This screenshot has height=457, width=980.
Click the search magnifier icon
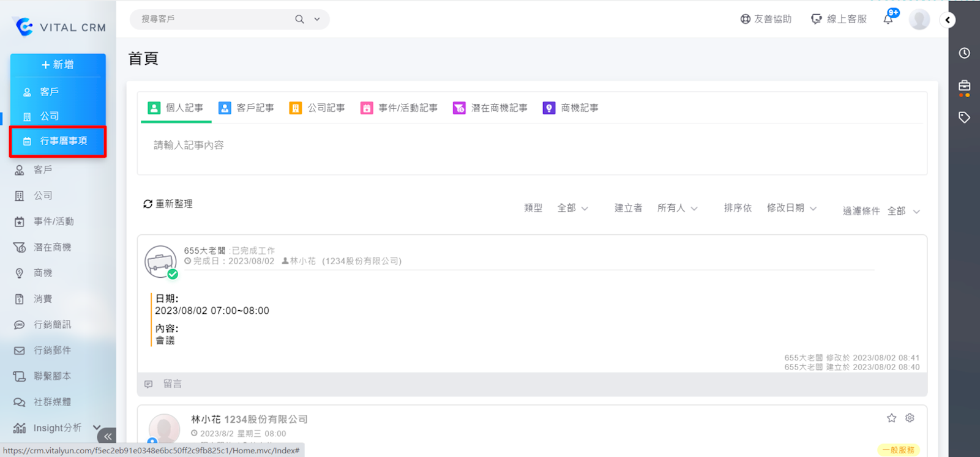(x=299, y=20)
